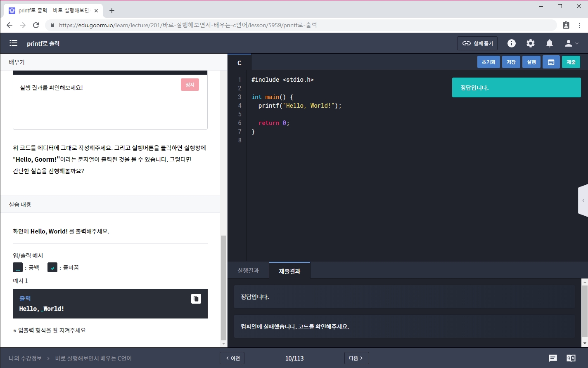
Task: Open chat message icon in footer
Action: point(553,358)
